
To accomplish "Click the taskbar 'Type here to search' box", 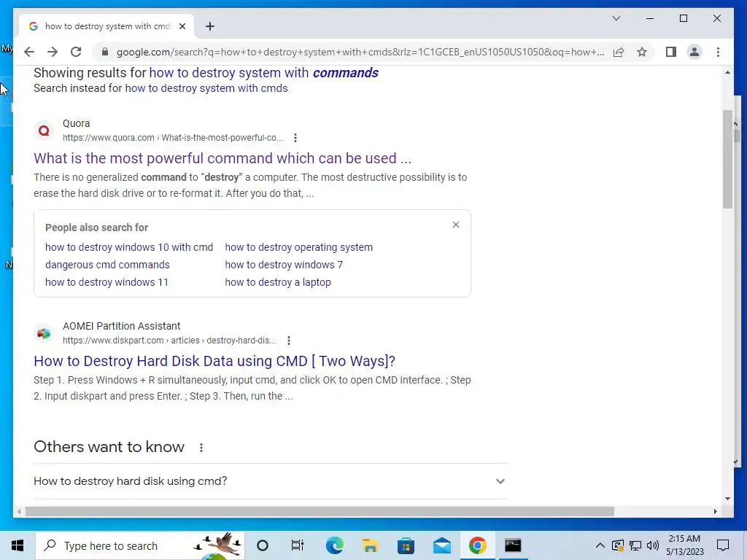I will click(139, 545).
